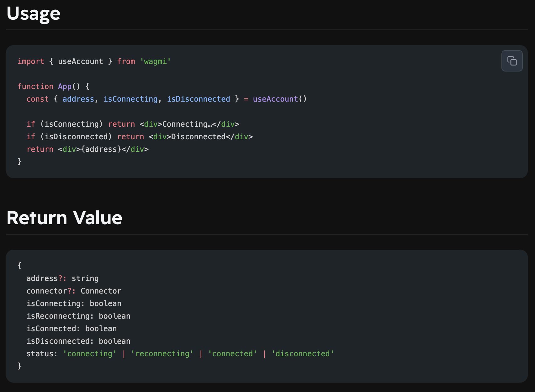This screenshot has height=392, width=535.
Task: Click the 'disconnected' status string
Action: [303, 354]
